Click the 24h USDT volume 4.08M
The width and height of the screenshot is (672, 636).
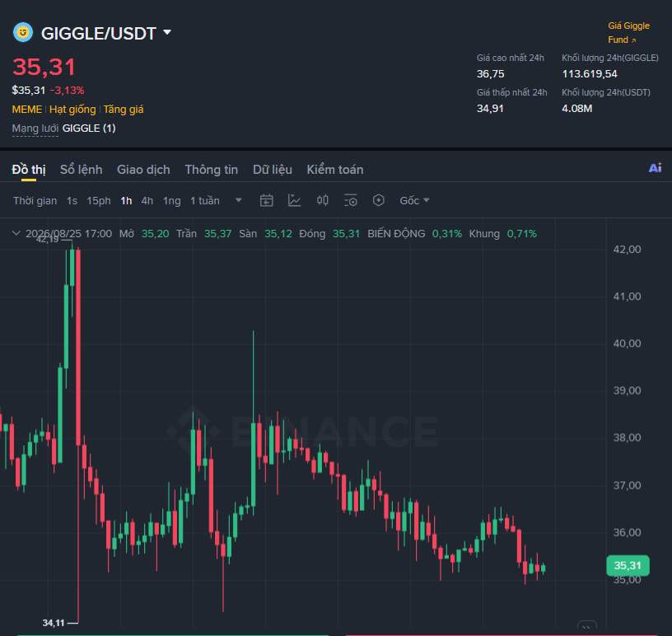pyautogui.click(x=576, y=109)
